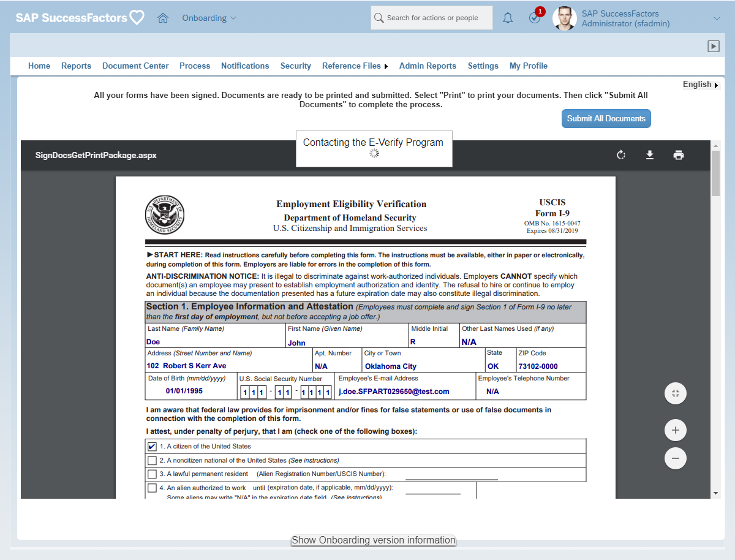Image resolution: width=735 pixels, height=560 pixels.
Task: Check 'A lawful permanent resident' box
Action: (x=152, y=474)
